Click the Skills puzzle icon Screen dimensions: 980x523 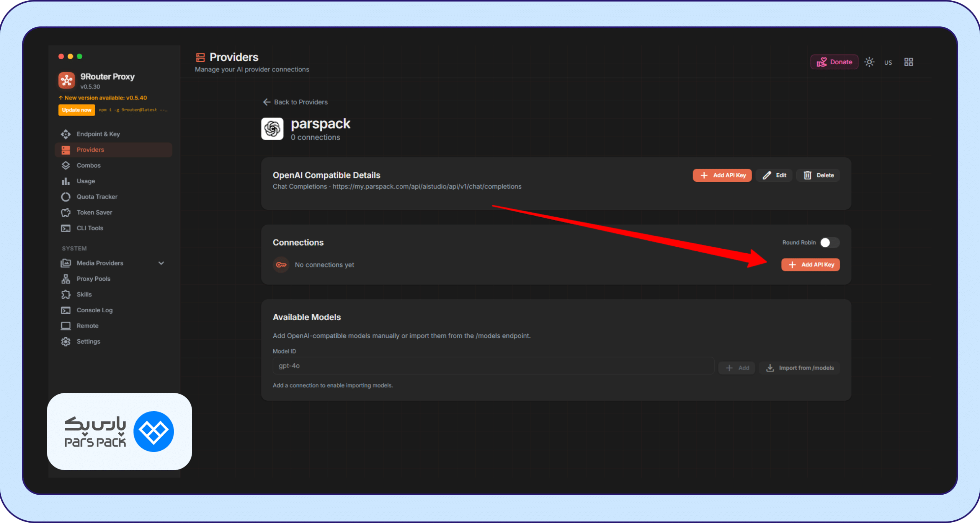[66, 295]
